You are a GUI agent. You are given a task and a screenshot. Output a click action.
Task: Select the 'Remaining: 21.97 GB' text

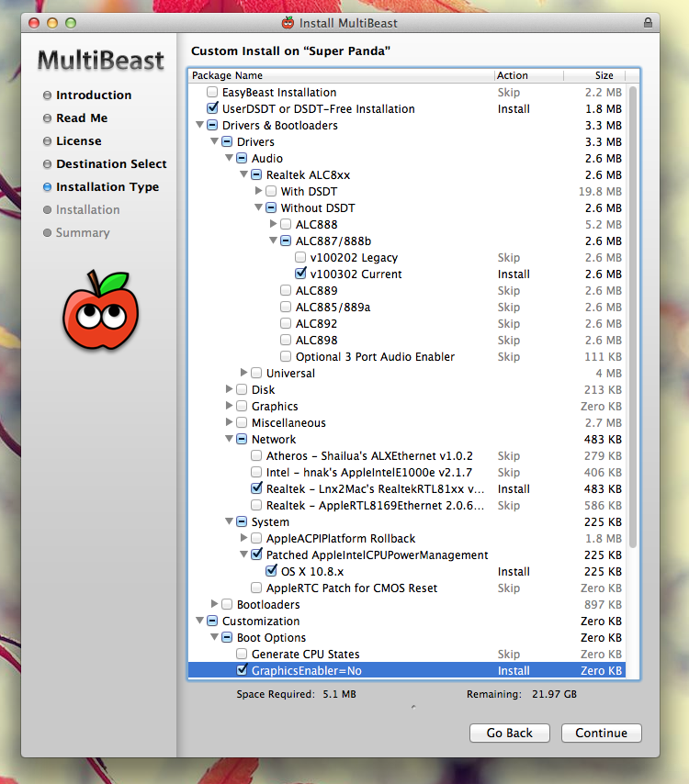[x=522, y=694]
